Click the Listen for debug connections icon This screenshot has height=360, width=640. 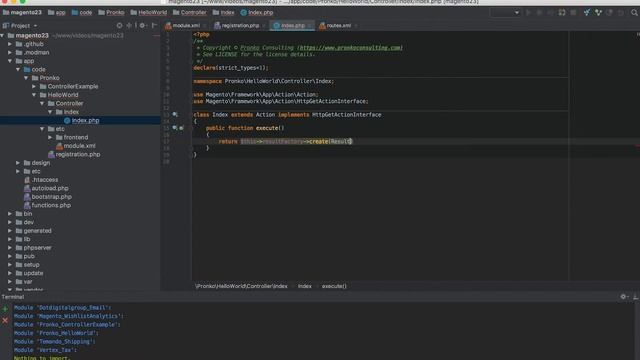(x=562, y=13)
